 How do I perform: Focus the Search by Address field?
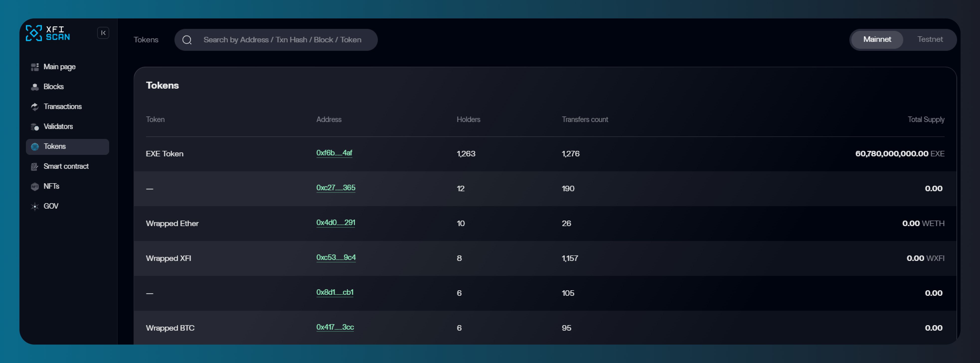(x=276, y=40)
